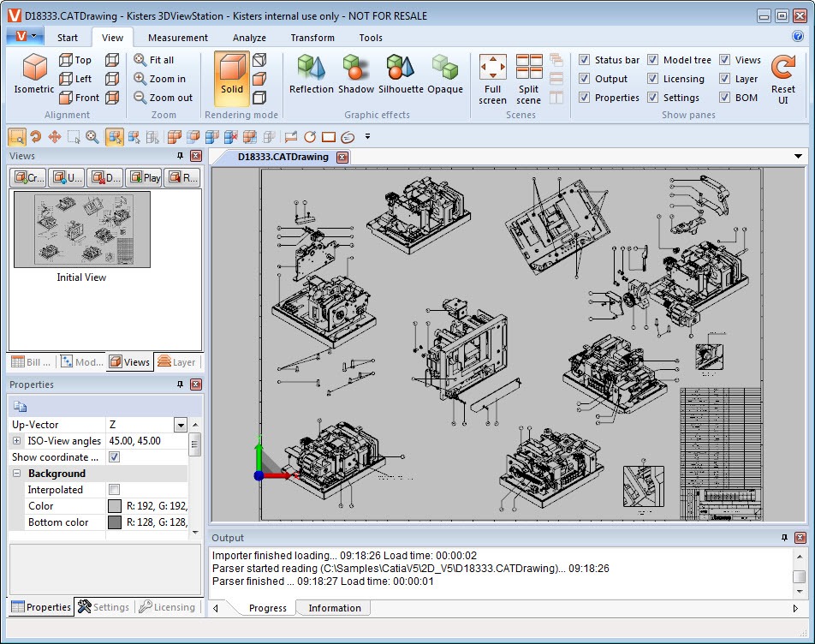Align view to Front

[x=79, y=98]
